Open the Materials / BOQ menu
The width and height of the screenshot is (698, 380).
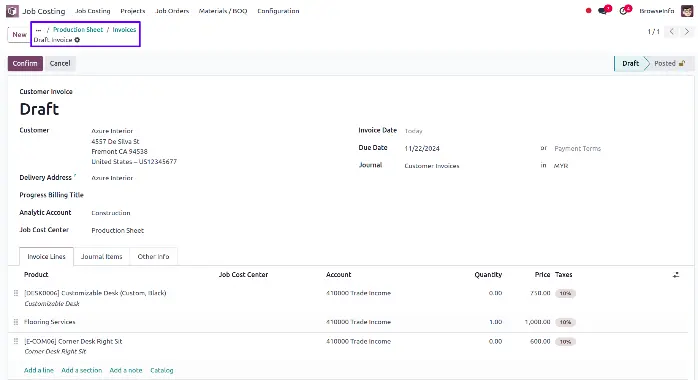pyautogui.click(x=223, y=11)
